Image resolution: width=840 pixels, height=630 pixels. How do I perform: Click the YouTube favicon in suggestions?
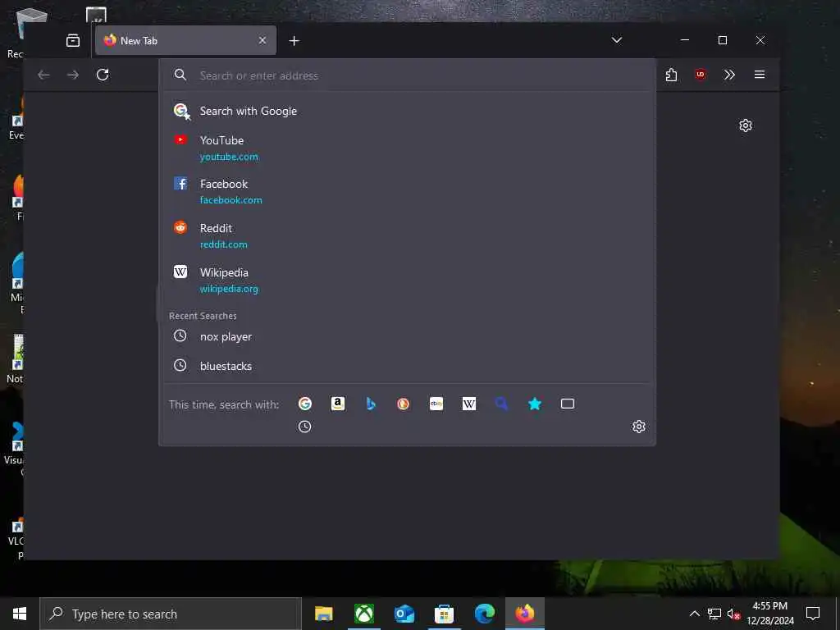(x=180, y=139)
